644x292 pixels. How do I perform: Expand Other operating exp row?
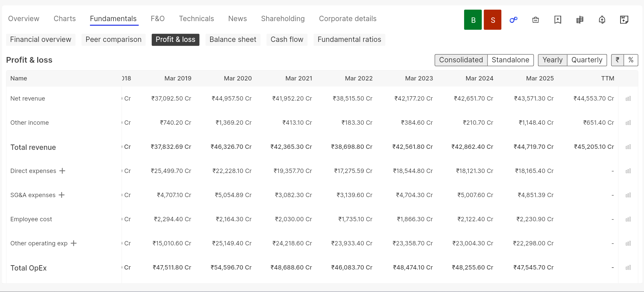point(74,243)
